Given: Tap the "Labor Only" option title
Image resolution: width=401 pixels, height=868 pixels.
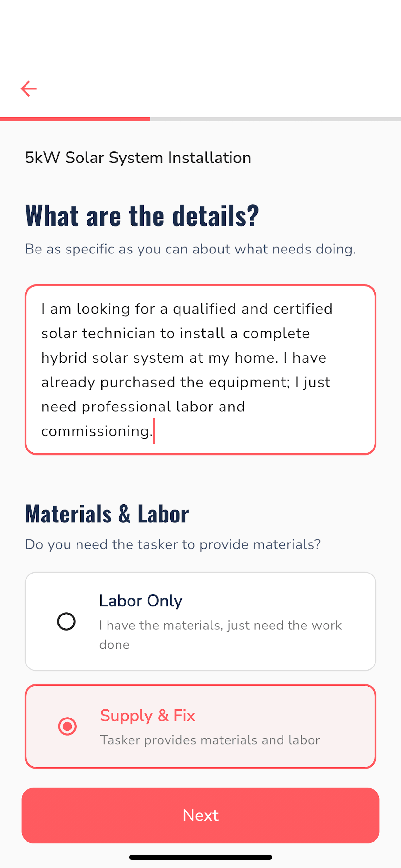Looking at the screenshot, I should pos(141,601).
